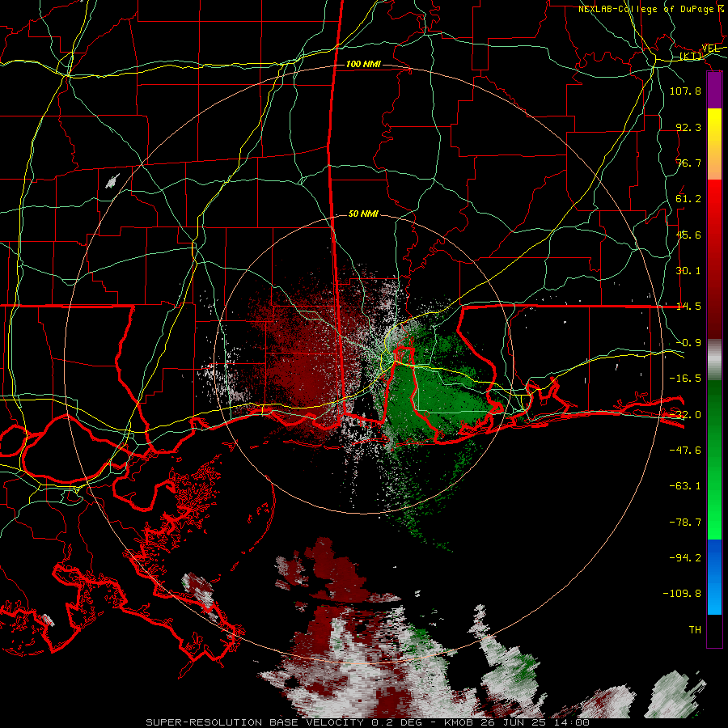The height and width of the screenshot is (728, 728).
Task: Click the purple segment of color bar
Action: [714, 91]
